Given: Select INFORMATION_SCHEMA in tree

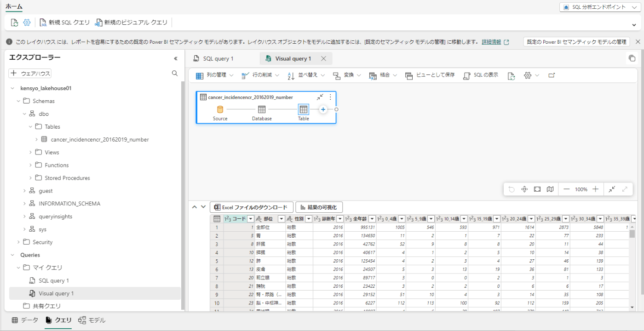Looking at the screenshot, I should 69,204.
